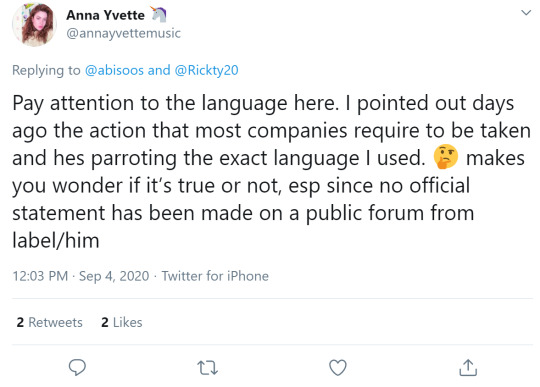Click the reply speech bubble icon

[x=77, y=367]
